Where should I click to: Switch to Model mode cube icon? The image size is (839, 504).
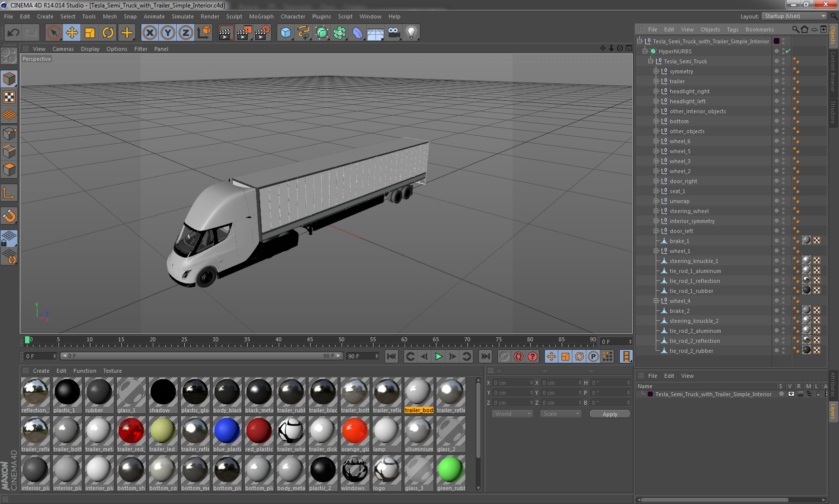9,79
